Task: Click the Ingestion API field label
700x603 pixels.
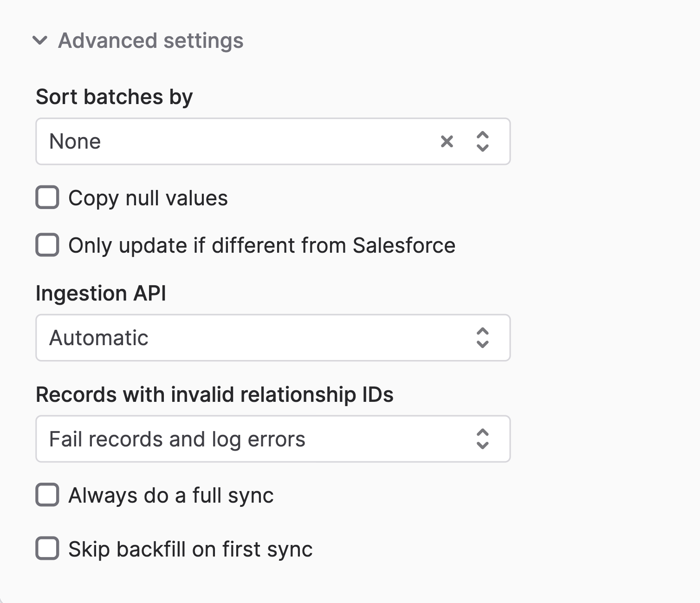Action: coord(101,293)
